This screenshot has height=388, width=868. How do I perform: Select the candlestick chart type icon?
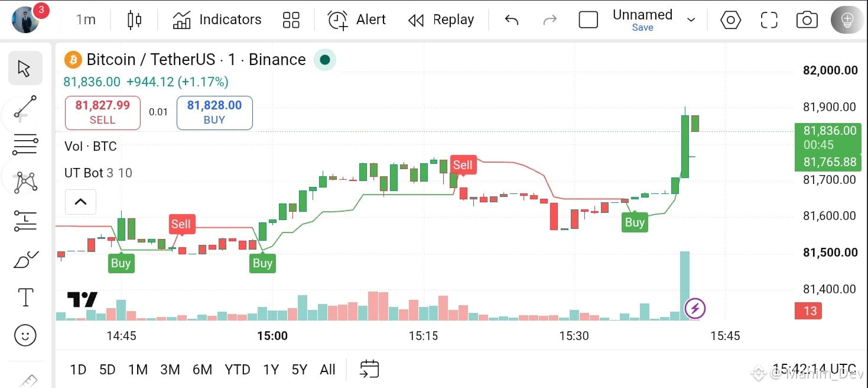coord(135,20)
